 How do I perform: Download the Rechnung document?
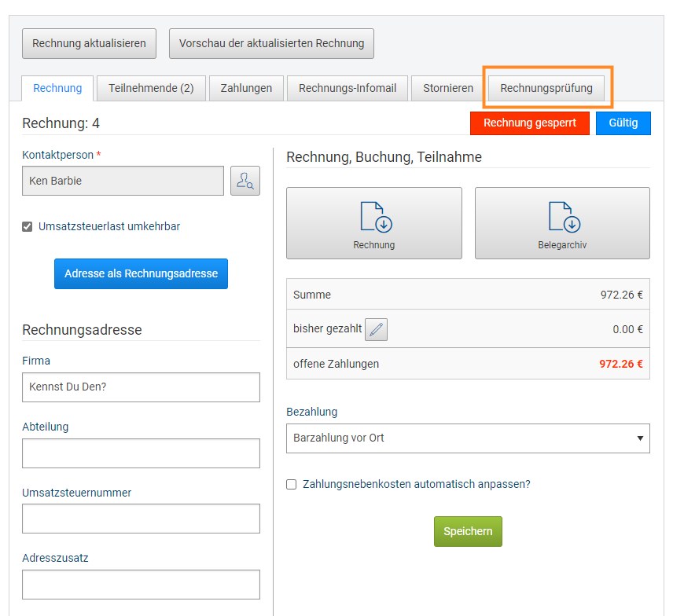pos(374,223)
